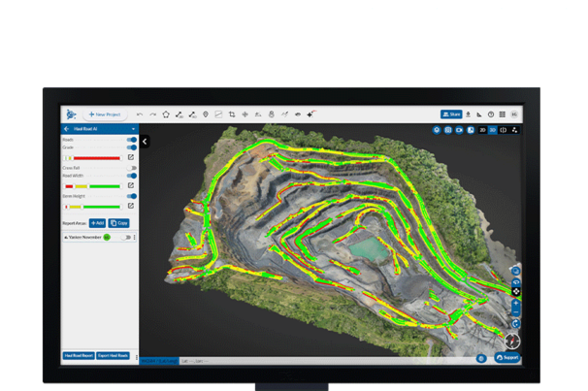
Task: Click the cylinder-shaped tool icon
Action: pos(271,114)
